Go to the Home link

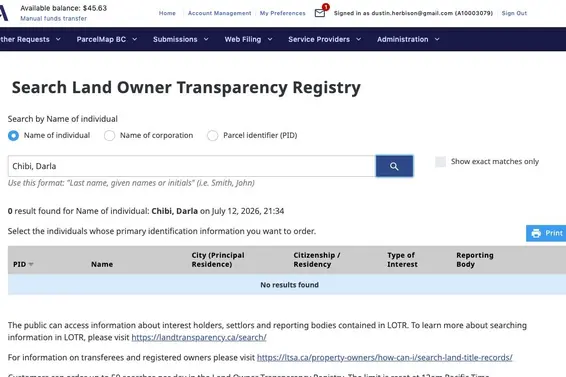(167, 13)
